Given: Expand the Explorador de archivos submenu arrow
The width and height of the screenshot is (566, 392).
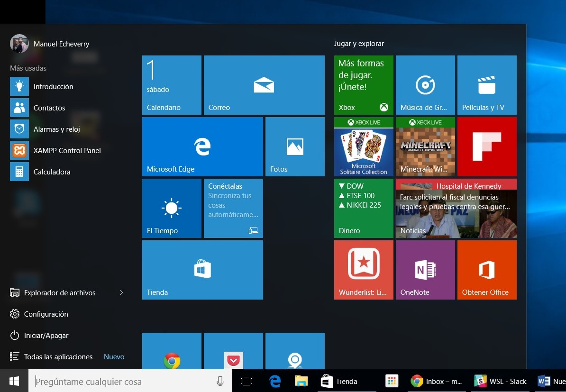Looking at the screenshot, I should 122,292.
